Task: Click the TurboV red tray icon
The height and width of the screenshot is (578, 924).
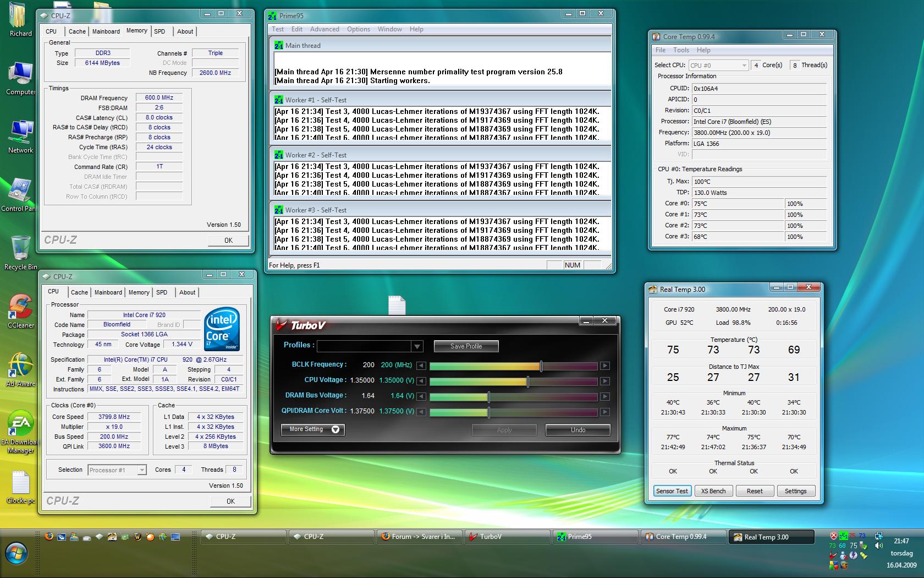Action: click(833, 555)
